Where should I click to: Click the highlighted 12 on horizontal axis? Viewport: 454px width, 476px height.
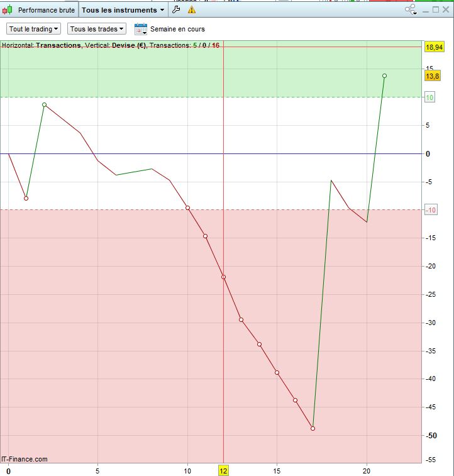223,471
